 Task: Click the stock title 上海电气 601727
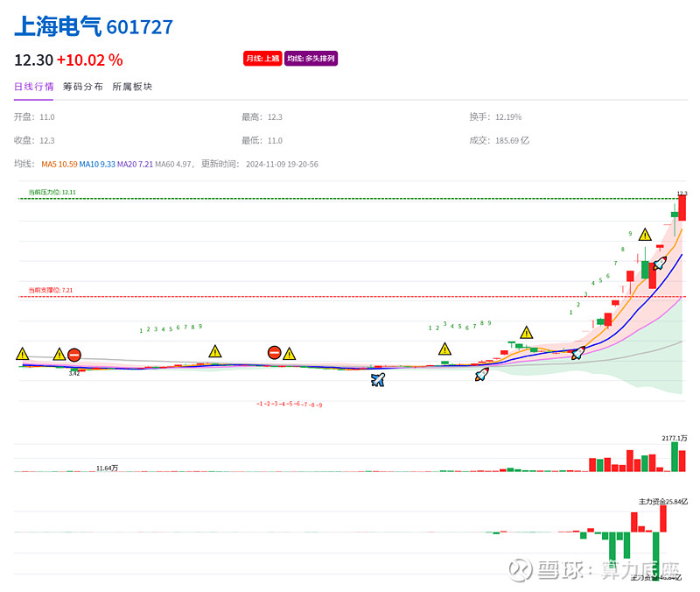[94, 26]
